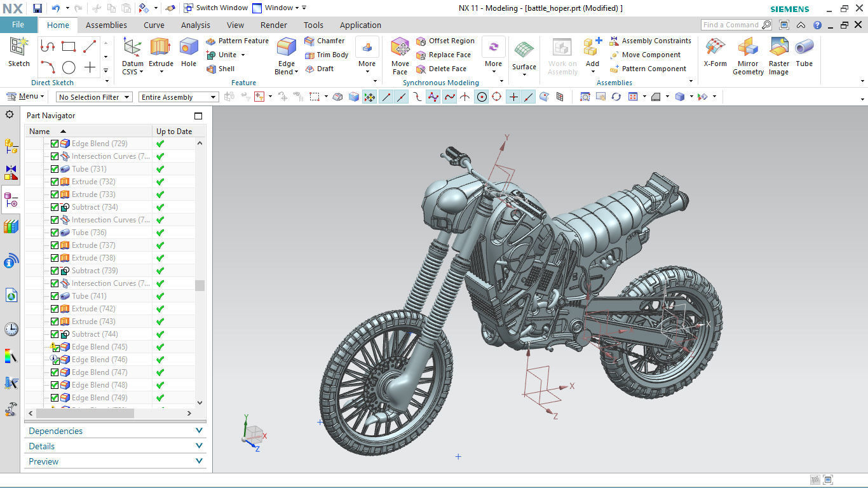
Task: Click the Part Navigator vertical scrollbar thumb
Action: click(x=200, y=285)
